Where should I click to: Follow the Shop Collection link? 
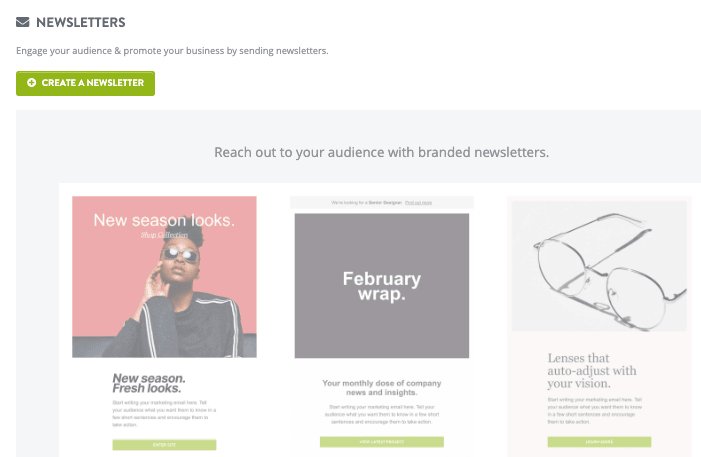[x=164, y=235]
